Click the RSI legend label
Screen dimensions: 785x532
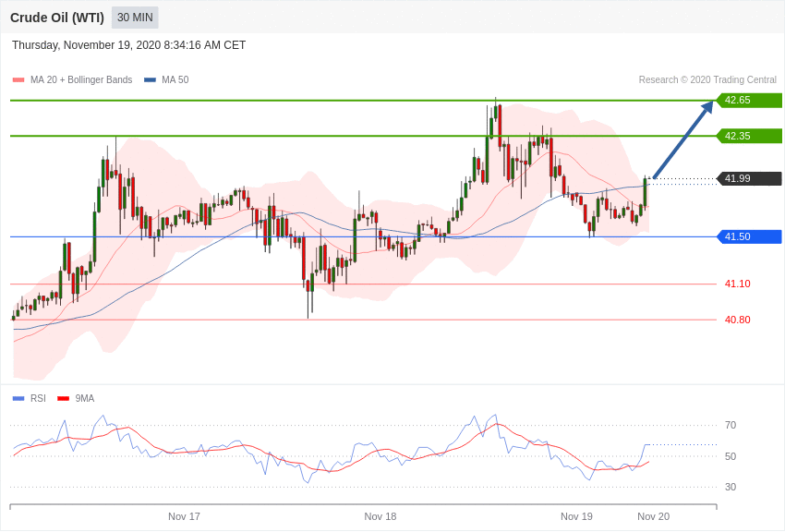click(38, 399)
